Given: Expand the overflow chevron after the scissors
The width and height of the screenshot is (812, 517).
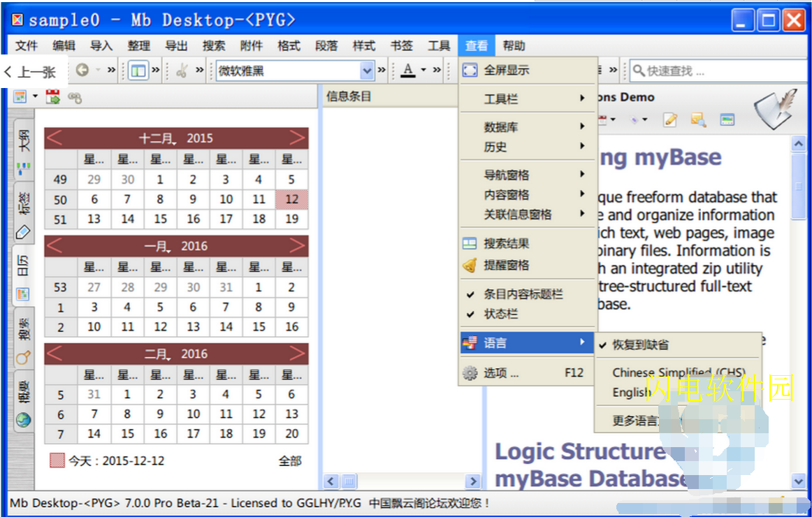Looking at the screenshot, I should [199, 70].
